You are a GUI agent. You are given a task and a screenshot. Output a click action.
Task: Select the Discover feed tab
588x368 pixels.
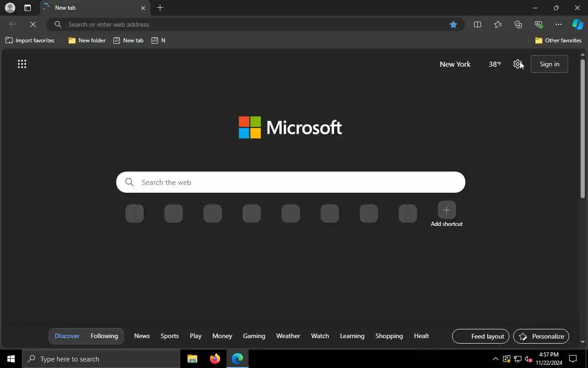click(67, 336)
